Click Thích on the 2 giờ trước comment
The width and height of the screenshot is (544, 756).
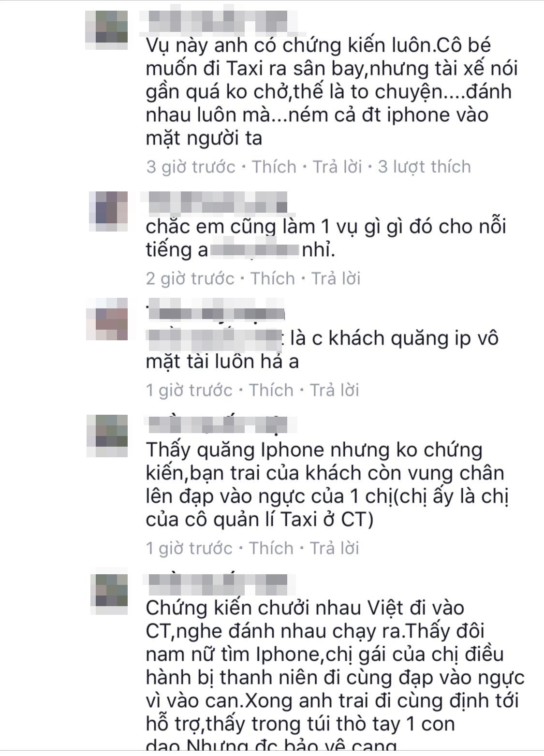pyautogui.click(x=272, y=278)
